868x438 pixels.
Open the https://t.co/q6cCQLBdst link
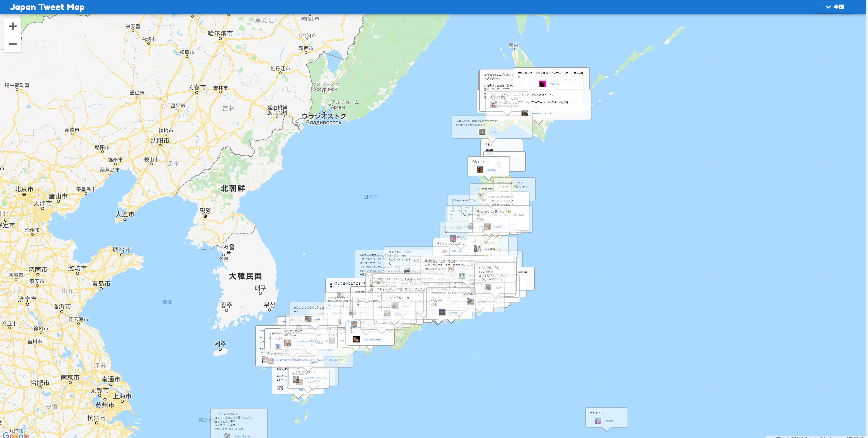[229, 429]
